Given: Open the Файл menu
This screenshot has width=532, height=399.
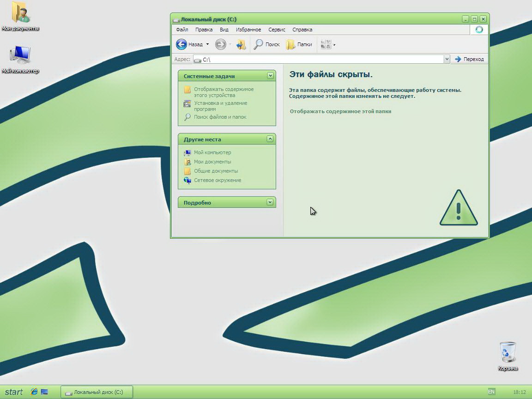Looking at the screenshot, I should 182,30.
